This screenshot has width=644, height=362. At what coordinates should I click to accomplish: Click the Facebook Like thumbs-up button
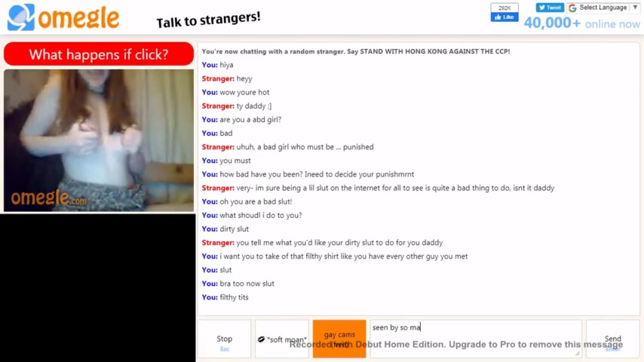(504, 17)
